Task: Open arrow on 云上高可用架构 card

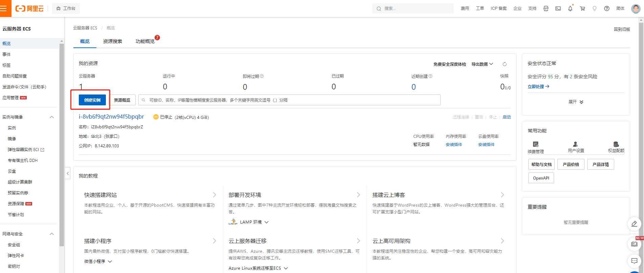Action: (x=502, y=241)
